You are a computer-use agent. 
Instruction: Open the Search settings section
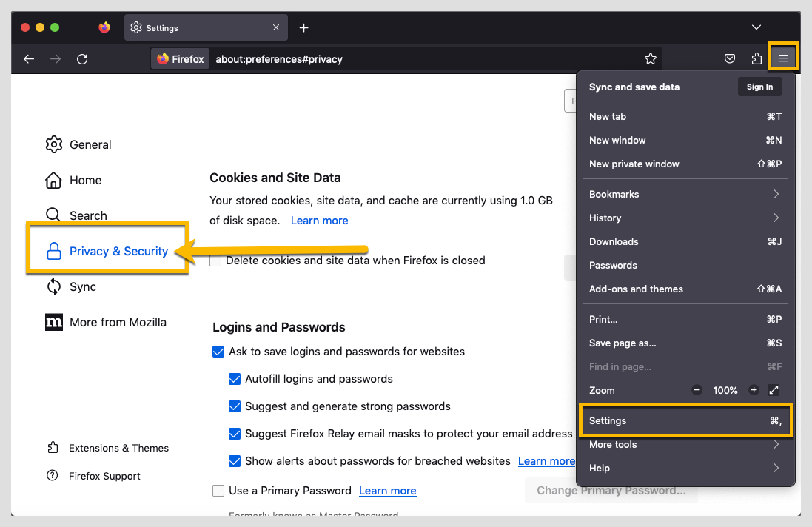tap(86, 215)
